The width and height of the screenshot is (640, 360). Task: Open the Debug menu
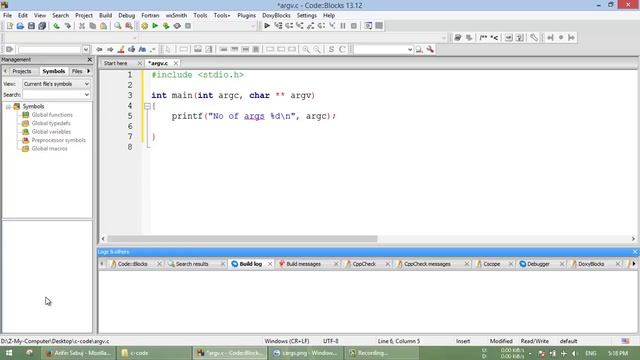pos(127,16)
